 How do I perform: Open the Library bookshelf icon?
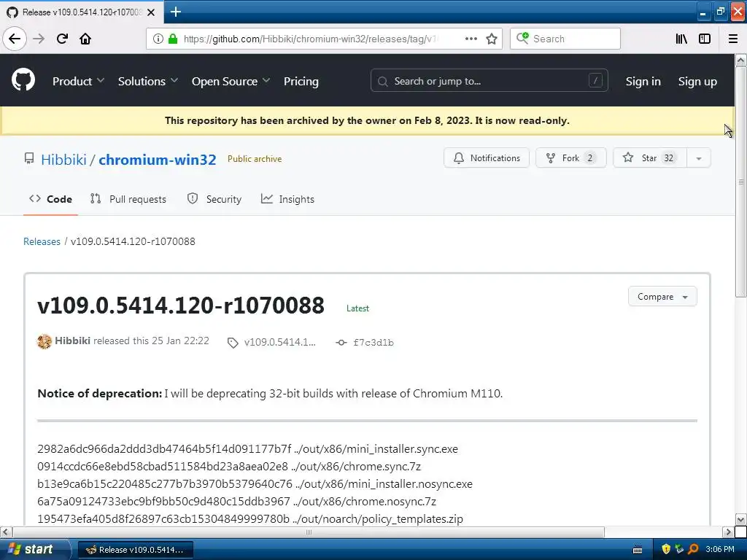pyautogui.click(x=681, y=39)
